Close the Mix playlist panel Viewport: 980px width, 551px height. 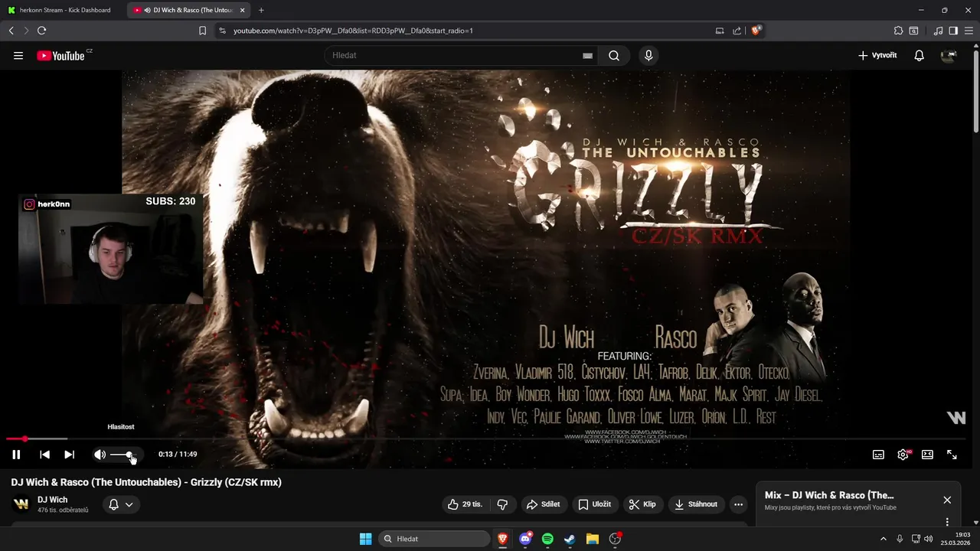point(947,500)
